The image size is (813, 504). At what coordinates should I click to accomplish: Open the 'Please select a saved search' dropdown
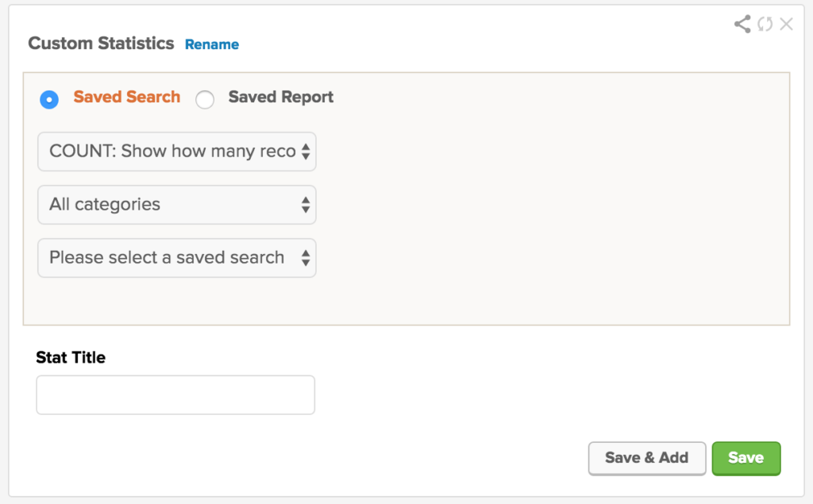(x=177, y=258)
